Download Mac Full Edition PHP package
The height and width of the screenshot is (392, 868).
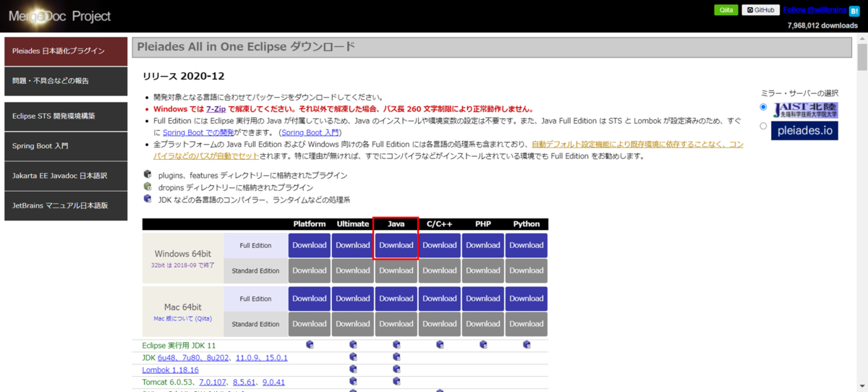[483, 299]
